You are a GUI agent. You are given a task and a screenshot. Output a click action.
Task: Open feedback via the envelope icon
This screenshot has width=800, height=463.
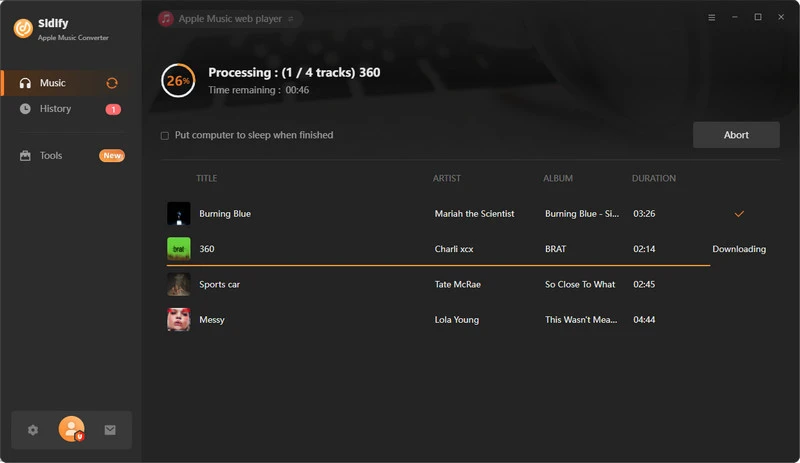click(110, 430)
